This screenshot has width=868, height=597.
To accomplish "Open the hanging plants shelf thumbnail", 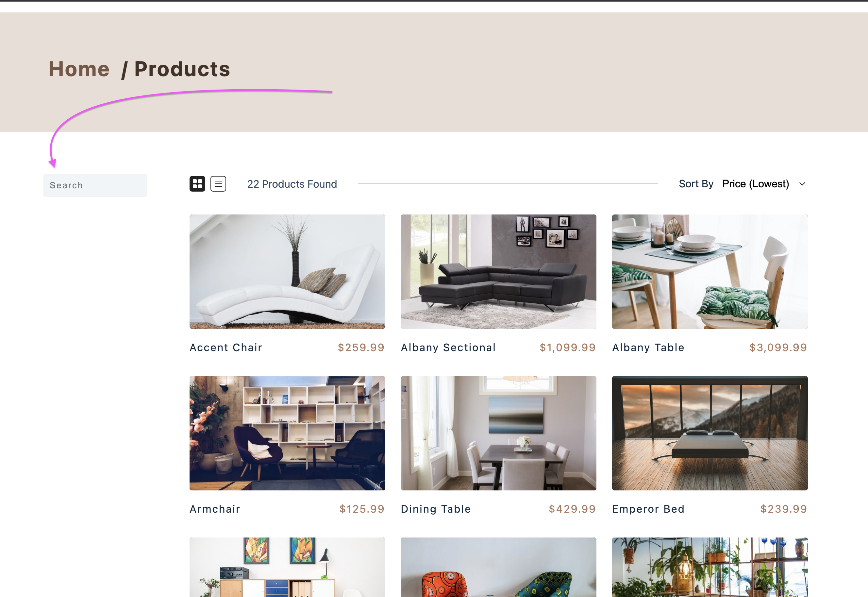I will [709, 567].
